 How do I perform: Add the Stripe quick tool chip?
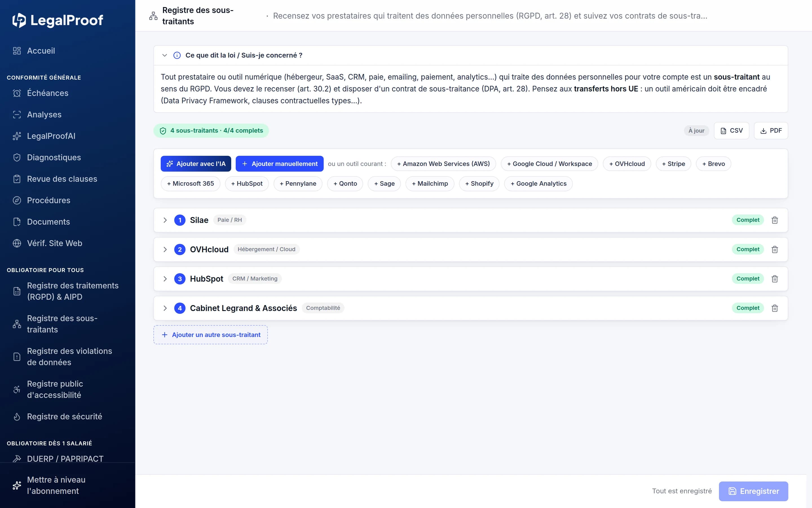[x=673, y=164]
